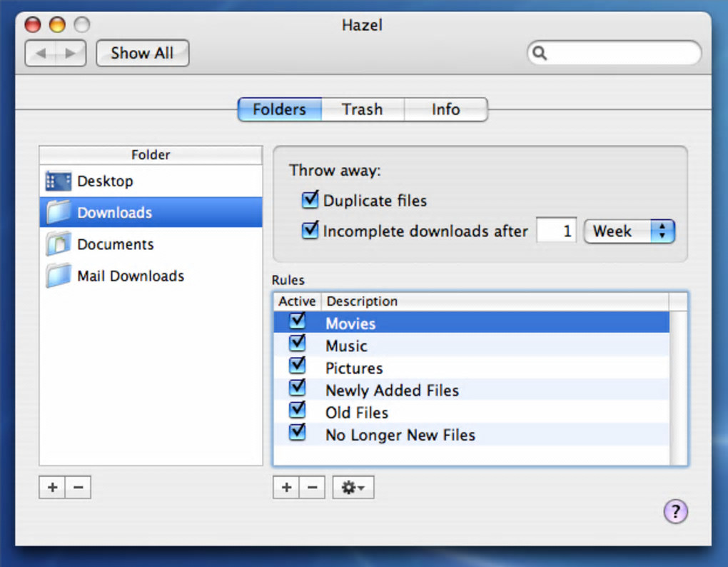
Task: Add a folder with the plus button
Action: coord(53,487)
